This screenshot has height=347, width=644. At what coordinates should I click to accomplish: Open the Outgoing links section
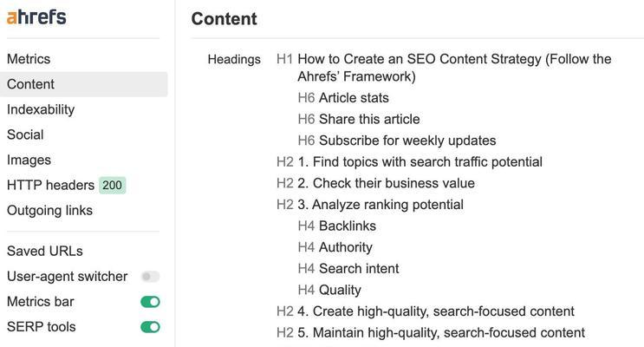49,210
